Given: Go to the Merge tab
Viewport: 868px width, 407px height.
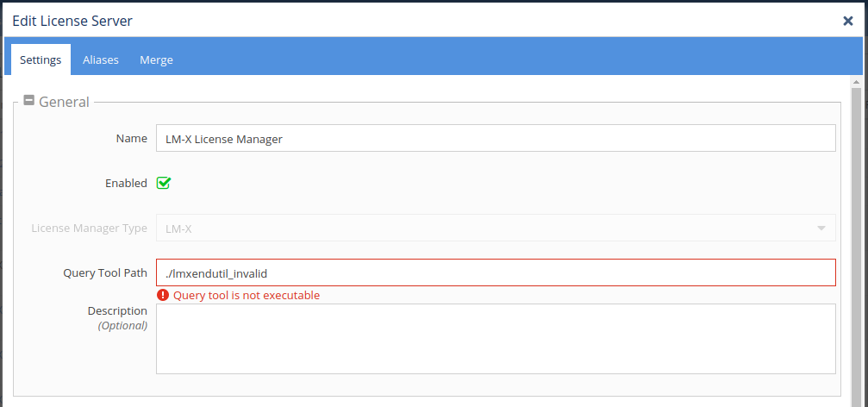Looking at the screenshot, I should 156,59.
